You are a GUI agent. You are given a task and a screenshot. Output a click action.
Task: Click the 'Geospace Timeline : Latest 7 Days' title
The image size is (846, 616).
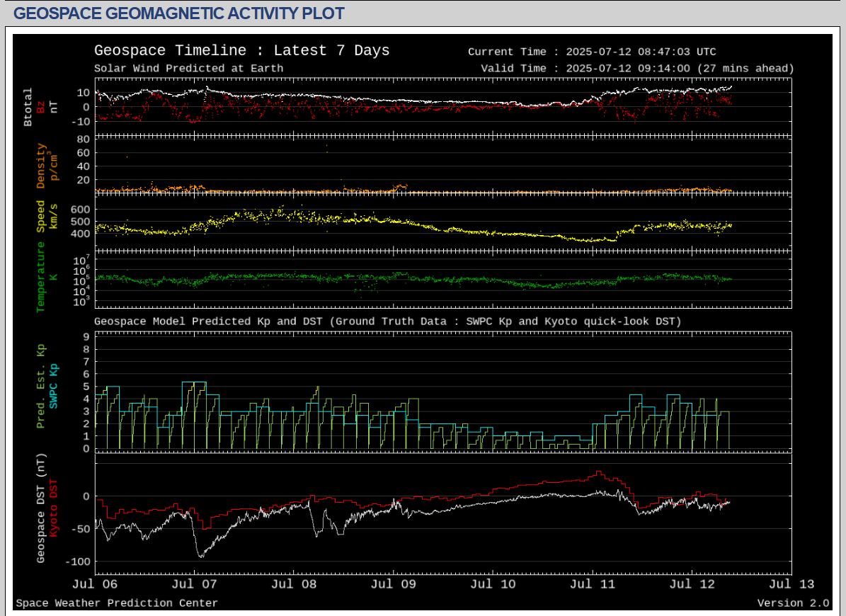[241, 51]
